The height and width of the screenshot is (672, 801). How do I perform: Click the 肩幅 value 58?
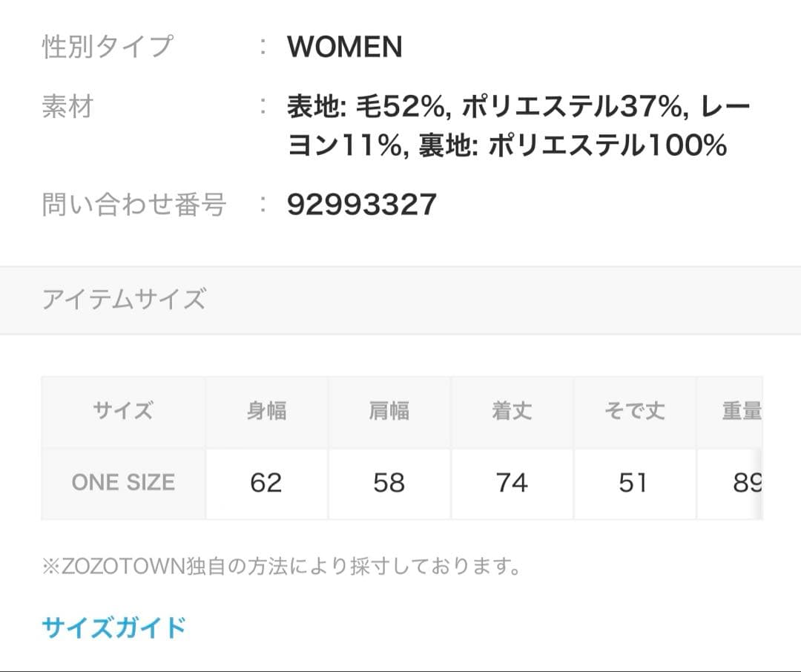point(389,483)
